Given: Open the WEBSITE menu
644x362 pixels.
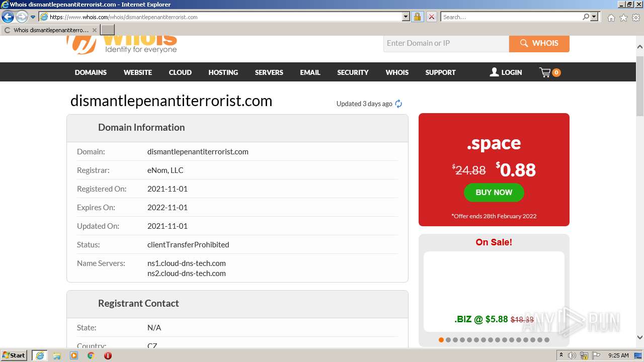Looking at the screenshot, I should click(x=138, y=72).
